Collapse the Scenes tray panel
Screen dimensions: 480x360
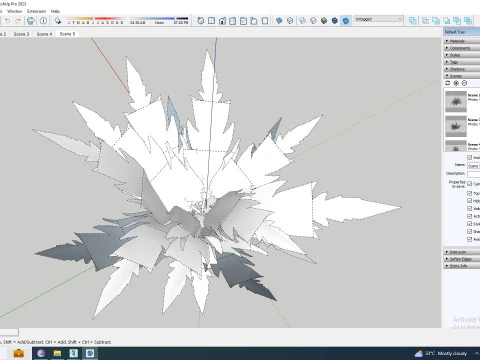coord(462,76)
